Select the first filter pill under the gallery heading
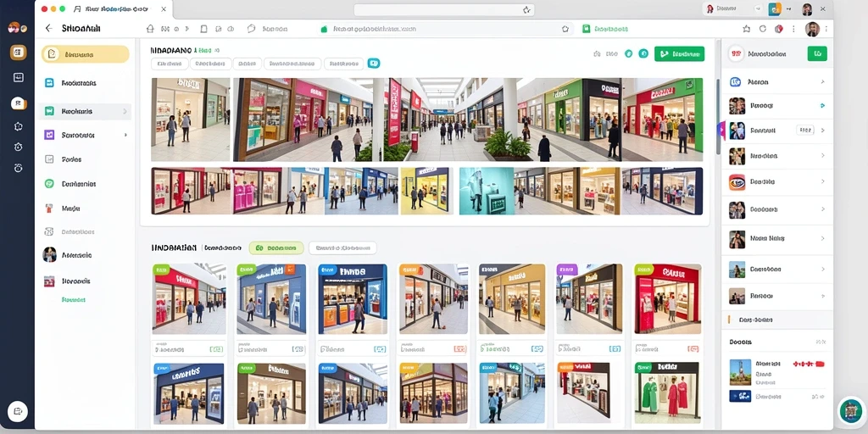The height and width of the screenshot is (434, 868). 170,64
